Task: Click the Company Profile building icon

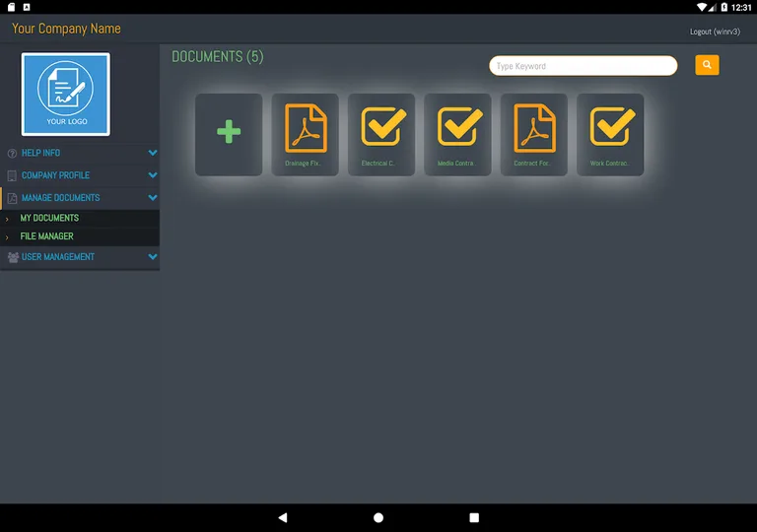Action: tap(12, 175)
